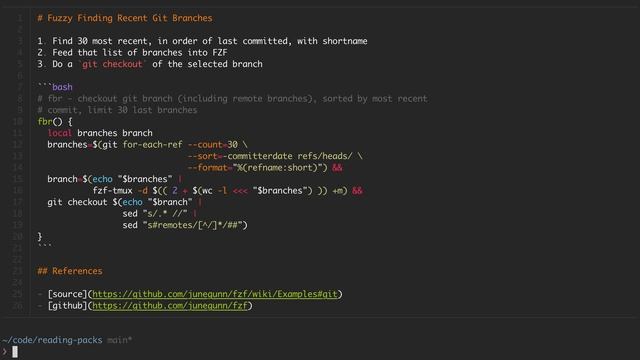This screenshot has width=640, height=360.
Task: Click the "local" keyword in "local branches branch"
Action: [59, 133]
